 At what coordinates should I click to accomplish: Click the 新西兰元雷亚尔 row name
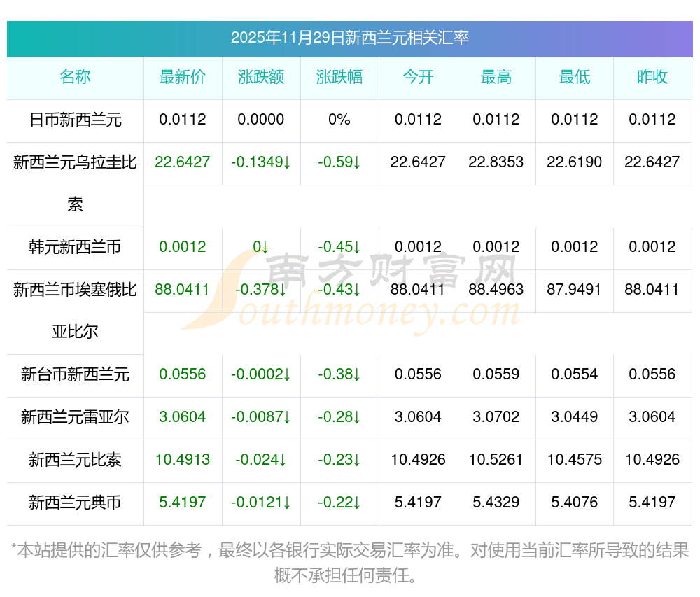(75, 417)
